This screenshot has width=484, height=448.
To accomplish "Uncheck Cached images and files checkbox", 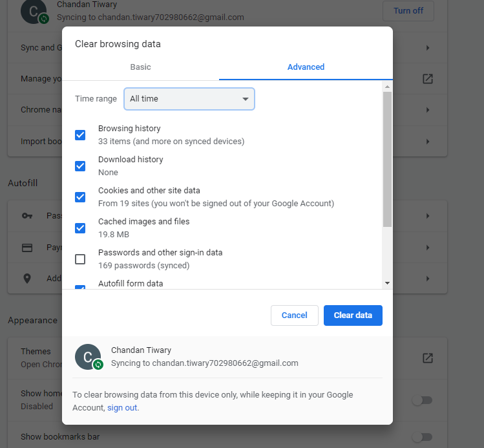I will click(80, 228).
